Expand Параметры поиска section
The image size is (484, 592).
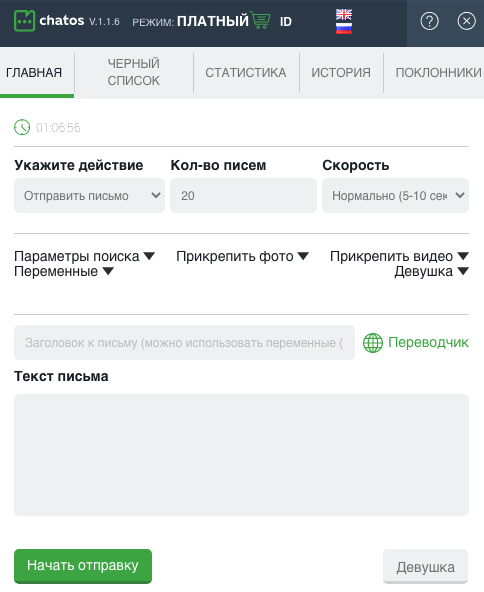(x=85, y=256)
